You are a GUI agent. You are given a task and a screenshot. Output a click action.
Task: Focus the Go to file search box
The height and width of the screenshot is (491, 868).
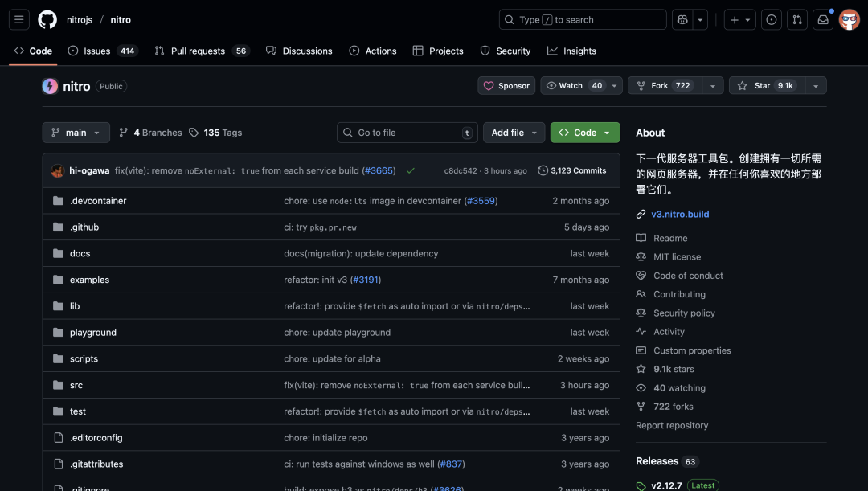pyautogui.click(x=407, y=133)
